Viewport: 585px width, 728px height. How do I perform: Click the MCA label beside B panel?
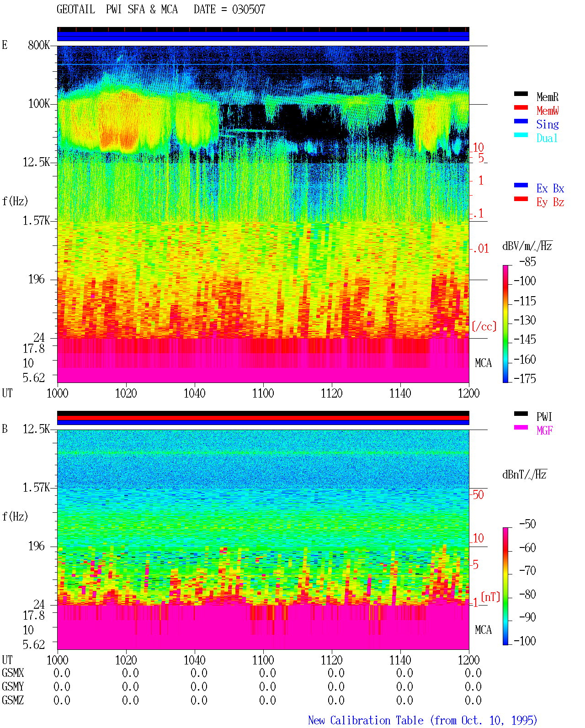coord(483,630)
